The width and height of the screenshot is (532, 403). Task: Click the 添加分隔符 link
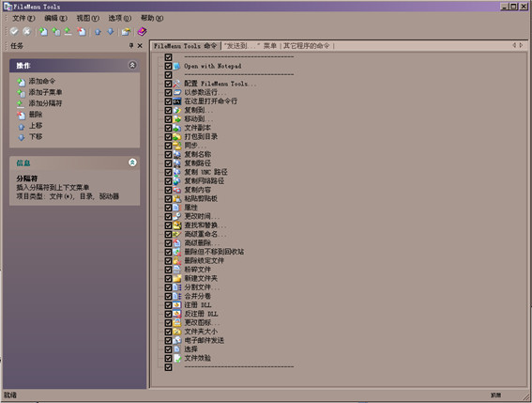(45, 103)
